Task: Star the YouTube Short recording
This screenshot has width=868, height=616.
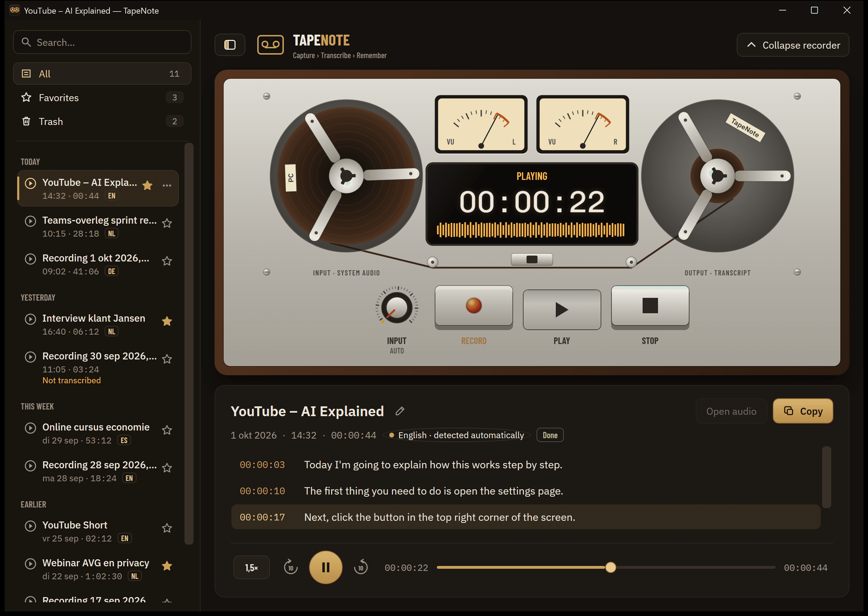Action: click(167, 528)
